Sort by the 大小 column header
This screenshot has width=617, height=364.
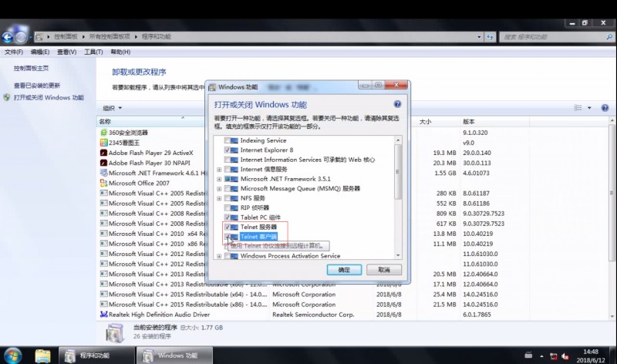(426, 122)
